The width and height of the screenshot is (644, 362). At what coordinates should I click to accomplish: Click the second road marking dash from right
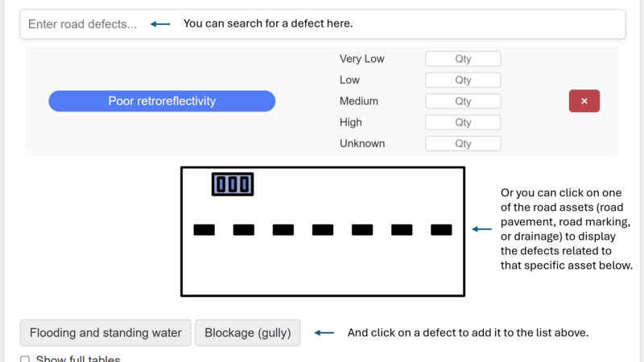click(x=402, y=230)
